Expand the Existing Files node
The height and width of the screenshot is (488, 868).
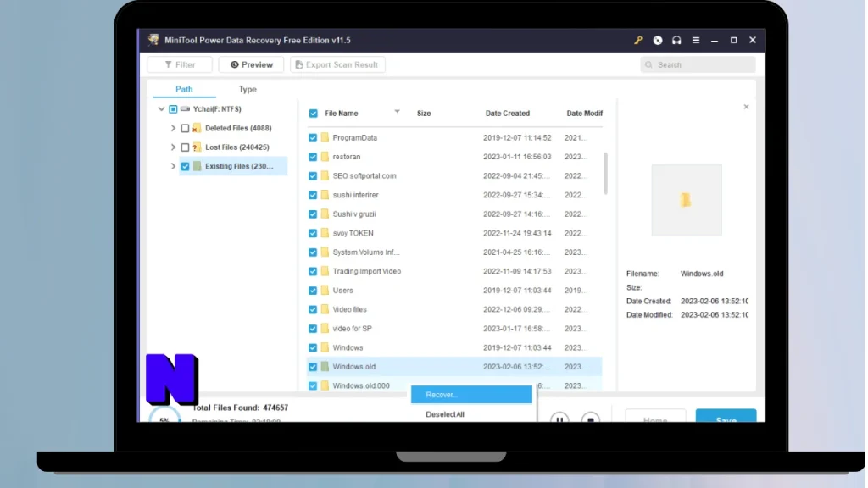(x=173, y=166)
